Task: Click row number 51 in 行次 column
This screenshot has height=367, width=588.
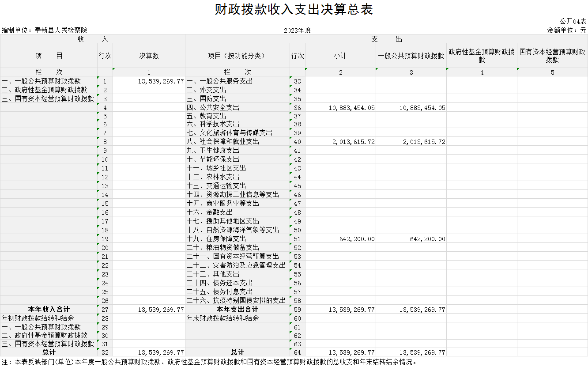Action: (298, 239)
